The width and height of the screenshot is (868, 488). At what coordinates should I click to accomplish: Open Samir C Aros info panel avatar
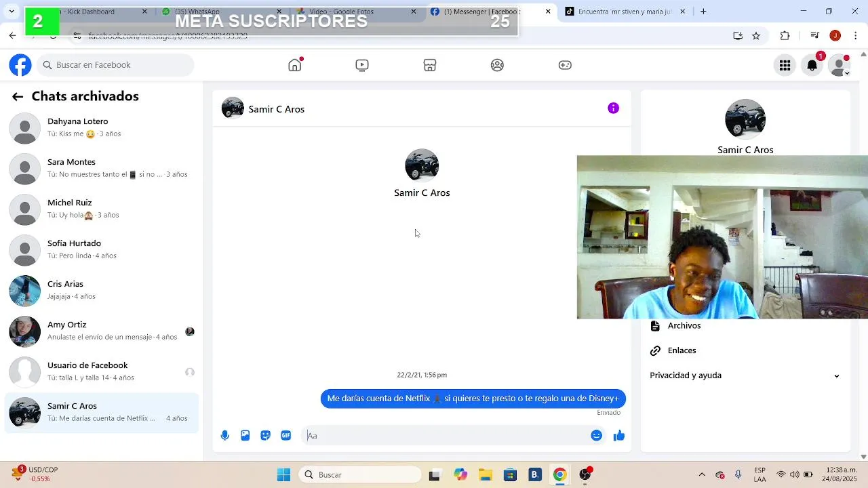[745, 119]
